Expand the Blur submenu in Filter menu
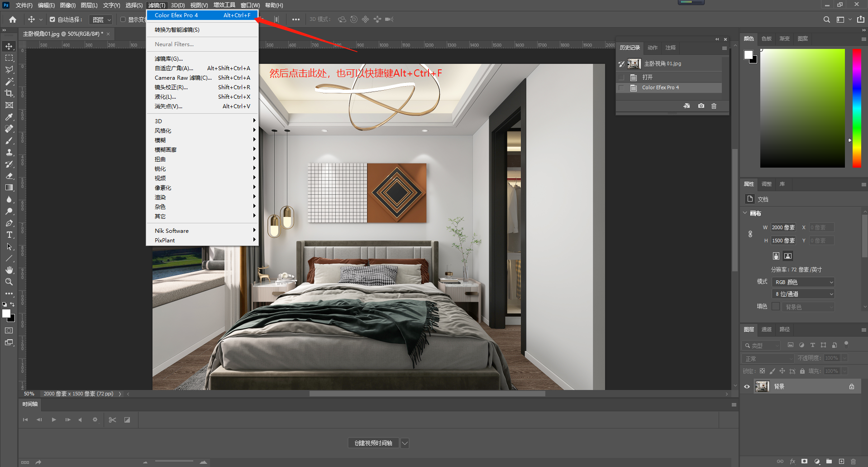The image size is (868, 467). pyautogui.click(x=202, y=140)
